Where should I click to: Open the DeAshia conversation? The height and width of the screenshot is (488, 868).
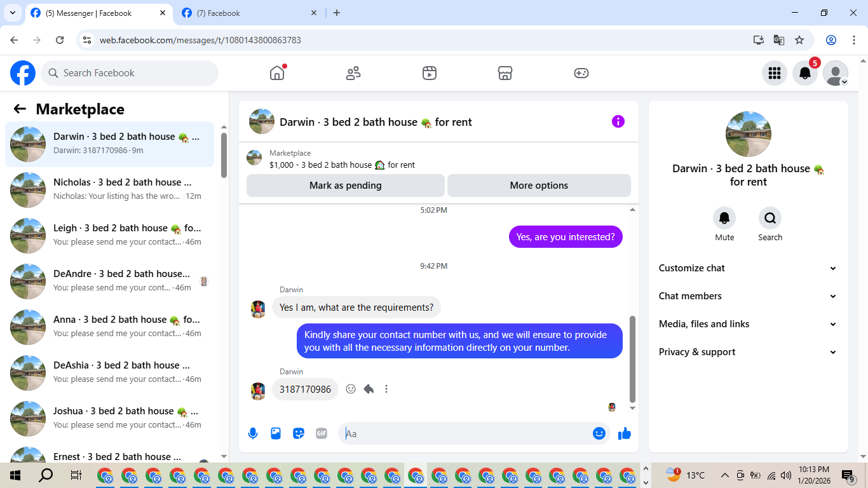tap(109, 373)
